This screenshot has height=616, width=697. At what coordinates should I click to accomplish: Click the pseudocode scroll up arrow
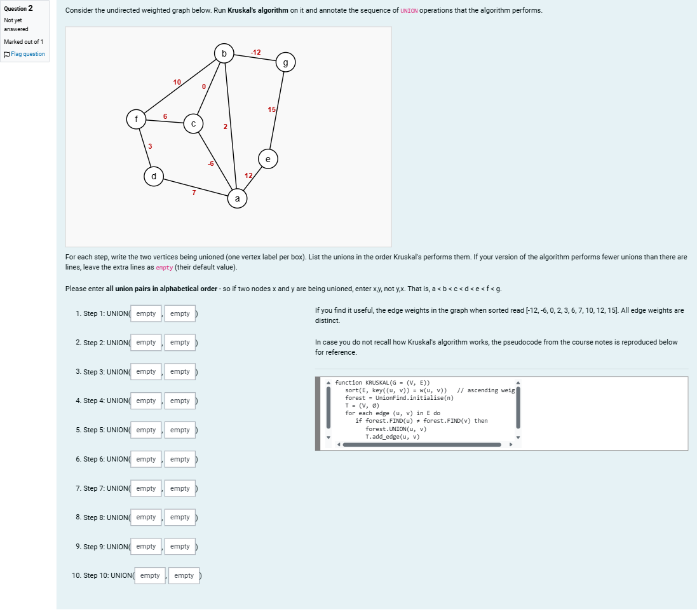[x=518, y=383]
